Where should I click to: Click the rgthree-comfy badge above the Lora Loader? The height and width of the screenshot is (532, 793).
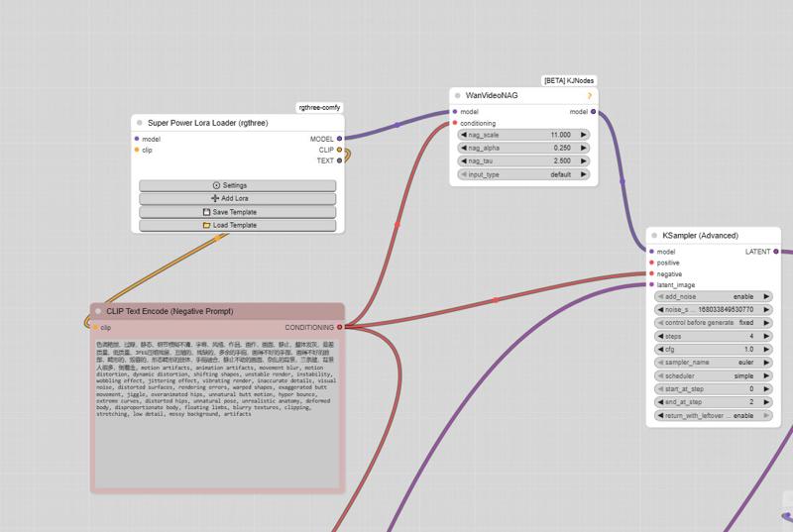[x=319, y=107]
